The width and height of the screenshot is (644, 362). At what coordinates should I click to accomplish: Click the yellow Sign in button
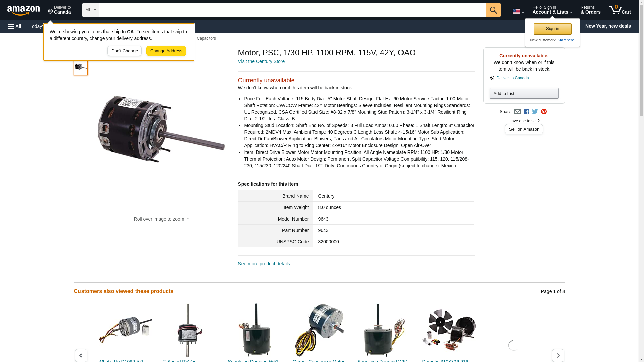pyautogui.click(x=552, y=29)
